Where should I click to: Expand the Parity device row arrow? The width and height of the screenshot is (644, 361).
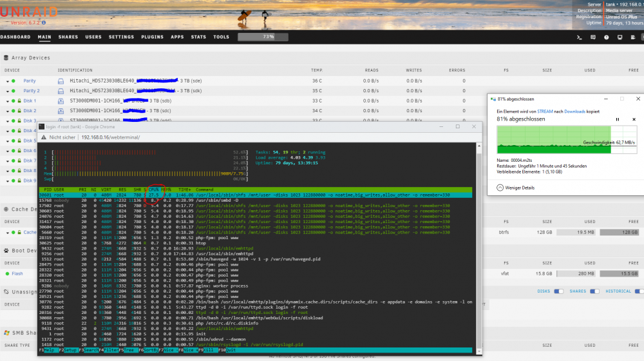[7, 81]
